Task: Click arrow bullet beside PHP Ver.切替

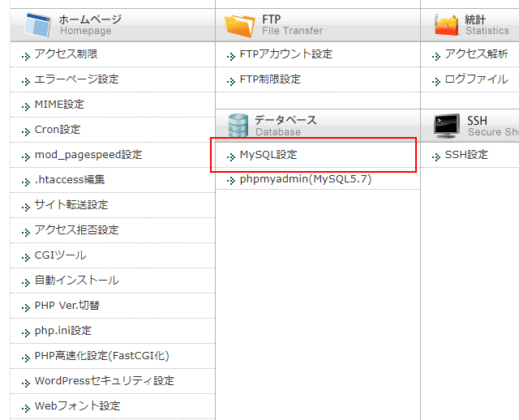Action: (25, 308)
